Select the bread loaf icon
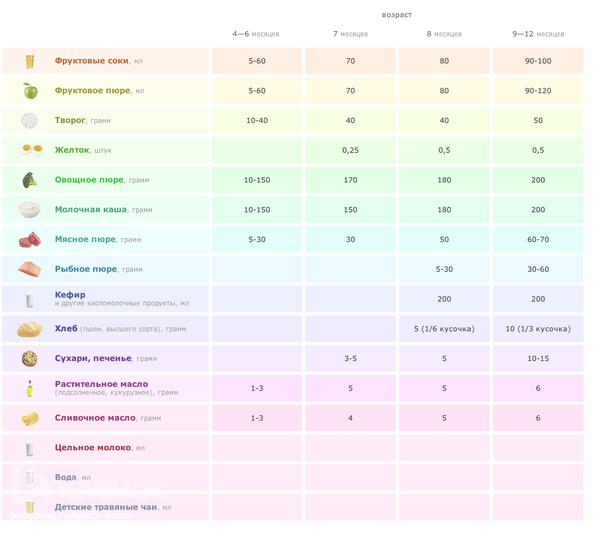The image size is (600, 533). pyautogui.click(x=29, y=329)
